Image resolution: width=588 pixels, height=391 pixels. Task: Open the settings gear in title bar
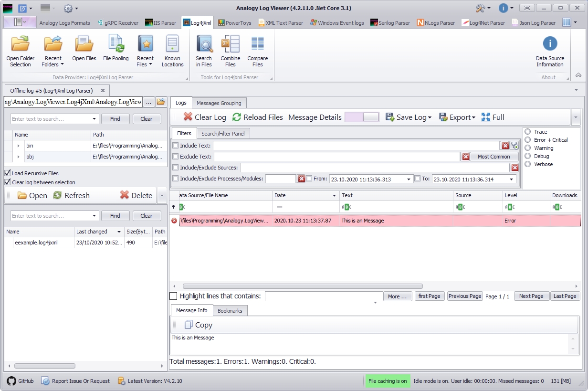click(68, 8)
